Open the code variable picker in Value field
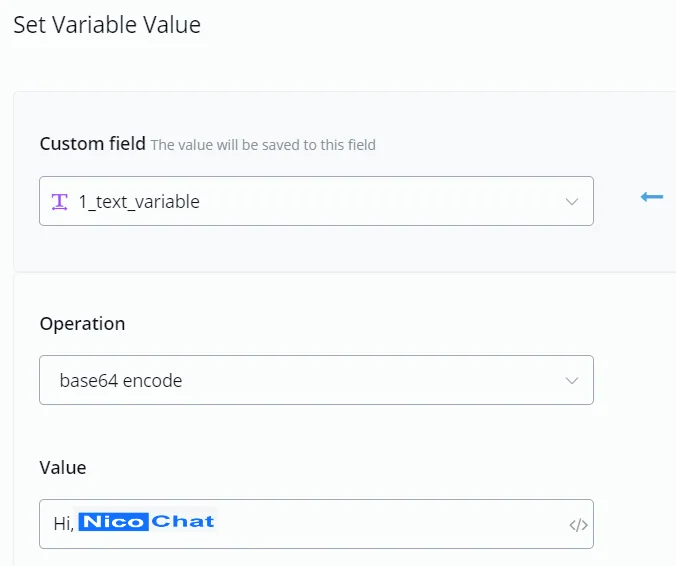 pos(578,525)
